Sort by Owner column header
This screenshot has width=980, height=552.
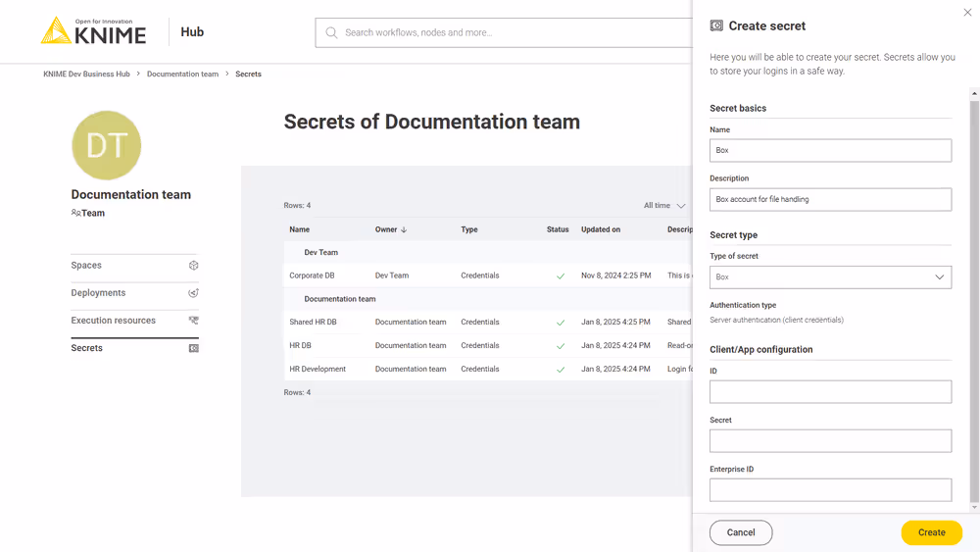385,229
